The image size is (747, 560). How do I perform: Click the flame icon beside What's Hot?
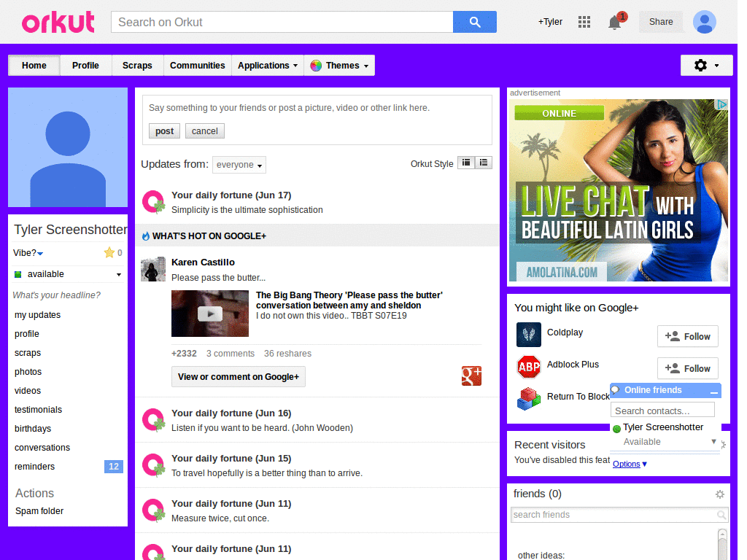click(x=146, y=236)
